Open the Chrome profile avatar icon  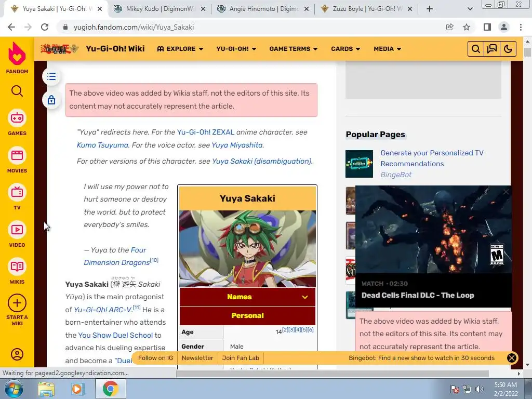click(x=504, y=27)
